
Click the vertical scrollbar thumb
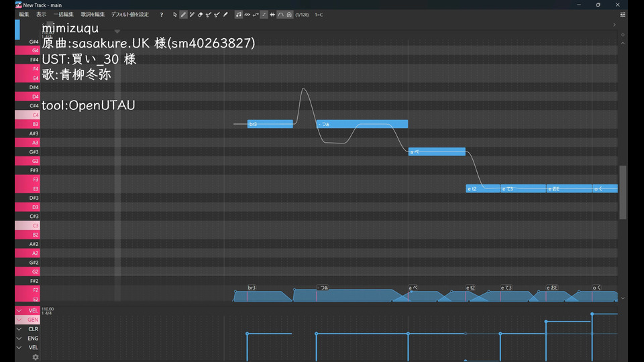pos(623,192)
